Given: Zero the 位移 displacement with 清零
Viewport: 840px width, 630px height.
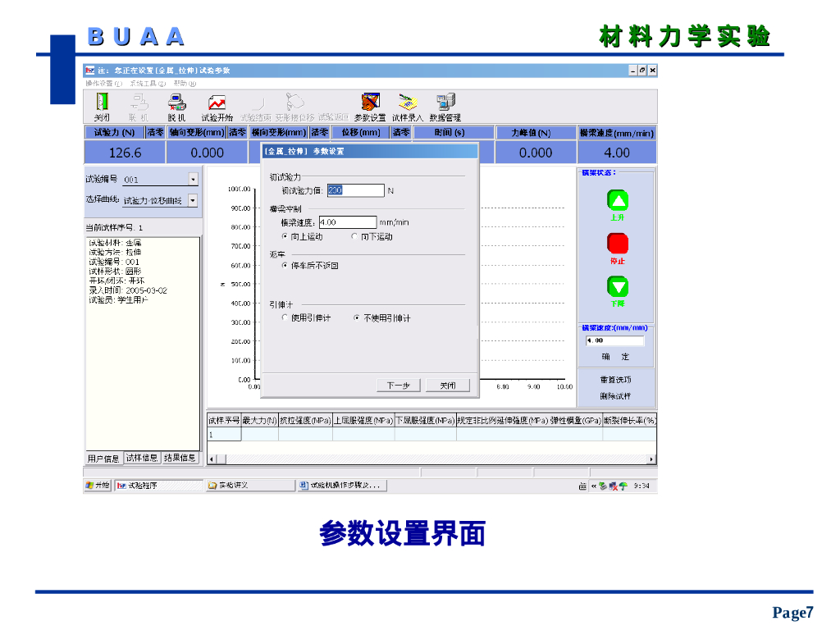Looking at the screenshot, I should pos(401,132).
